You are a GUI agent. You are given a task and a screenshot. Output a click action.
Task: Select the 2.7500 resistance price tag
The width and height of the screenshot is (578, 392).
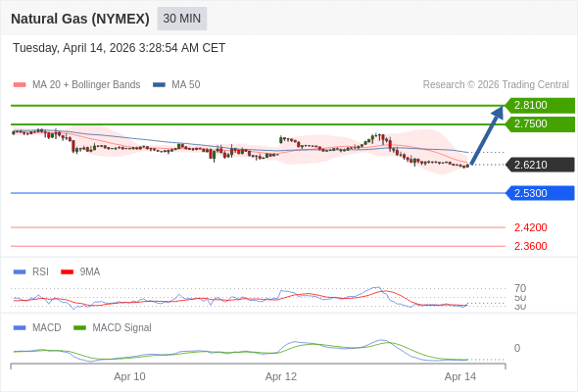[540, 124]
